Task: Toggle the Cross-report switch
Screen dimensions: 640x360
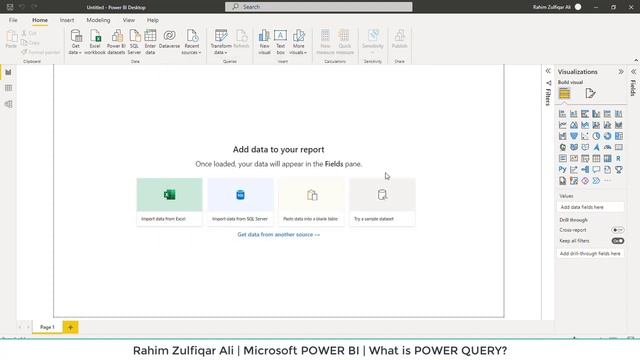Action: click(x=618, y=230)
